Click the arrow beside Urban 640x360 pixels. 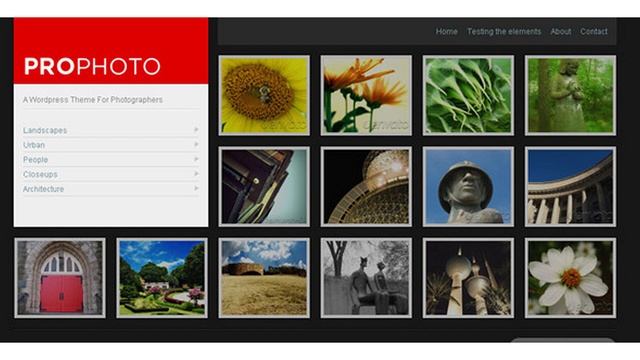click(196, 144)
